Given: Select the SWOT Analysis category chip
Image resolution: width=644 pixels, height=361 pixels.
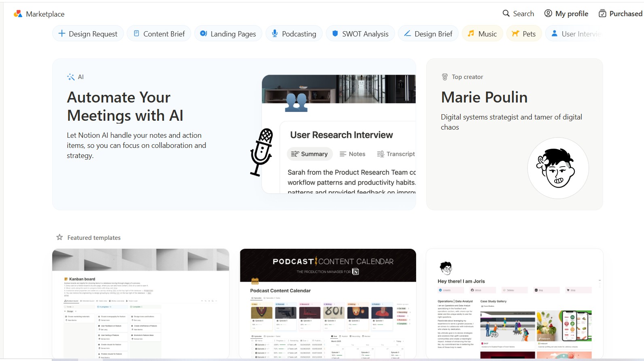Looking at the screenshot, I should pos(360,34).
